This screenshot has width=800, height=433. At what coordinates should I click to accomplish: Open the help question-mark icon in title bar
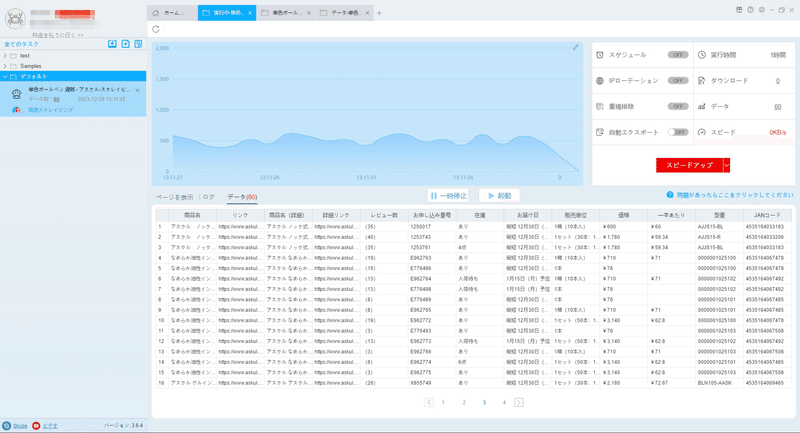(751, 10)
